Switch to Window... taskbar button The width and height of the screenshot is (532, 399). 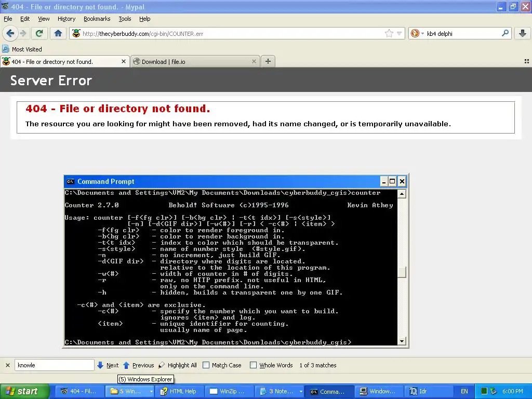point(379,391)
